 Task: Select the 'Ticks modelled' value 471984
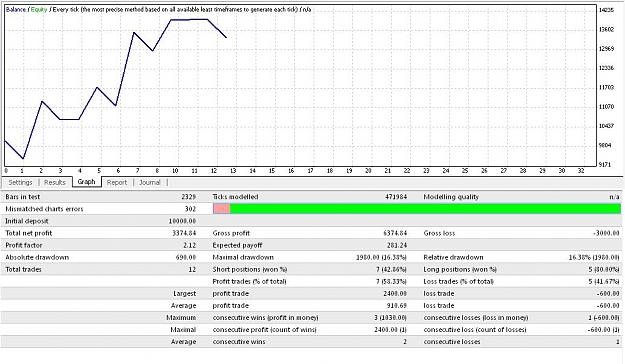click(x=396, y=197)
